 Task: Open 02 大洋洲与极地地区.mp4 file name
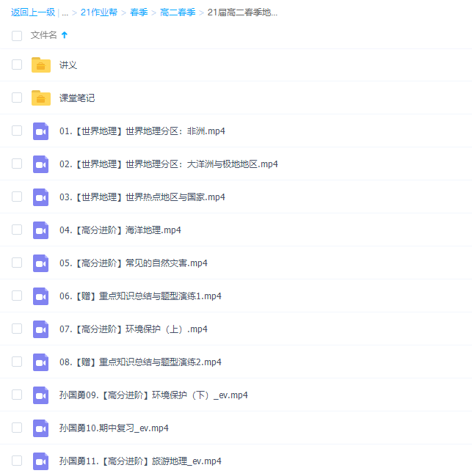click(168, 164)
